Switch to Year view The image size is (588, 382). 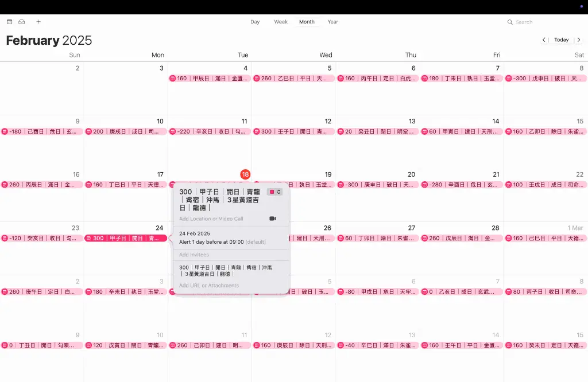coord(332,22)
